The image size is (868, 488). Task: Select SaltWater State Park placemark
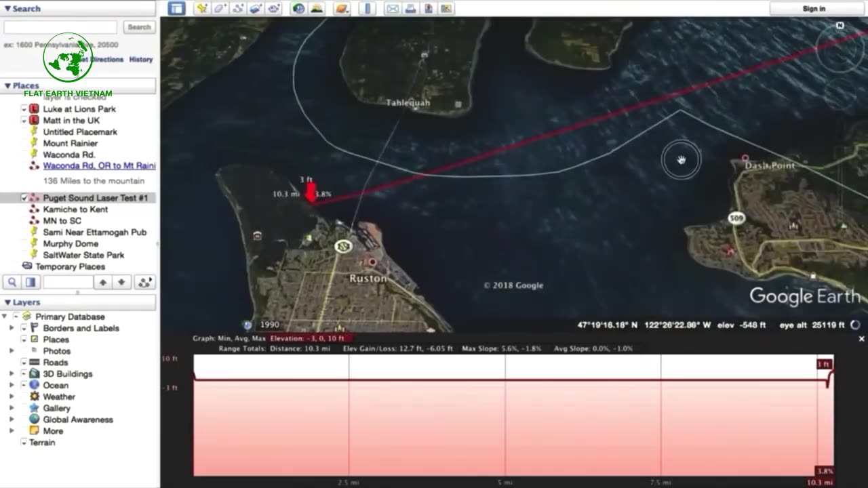tap(83, 256)
